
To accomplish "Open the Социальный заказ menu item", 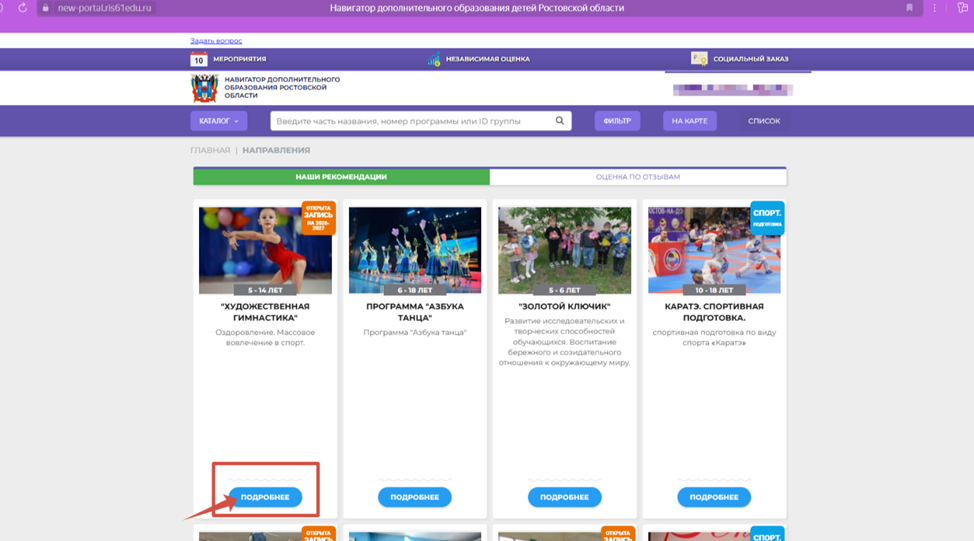I will [750, 59].
